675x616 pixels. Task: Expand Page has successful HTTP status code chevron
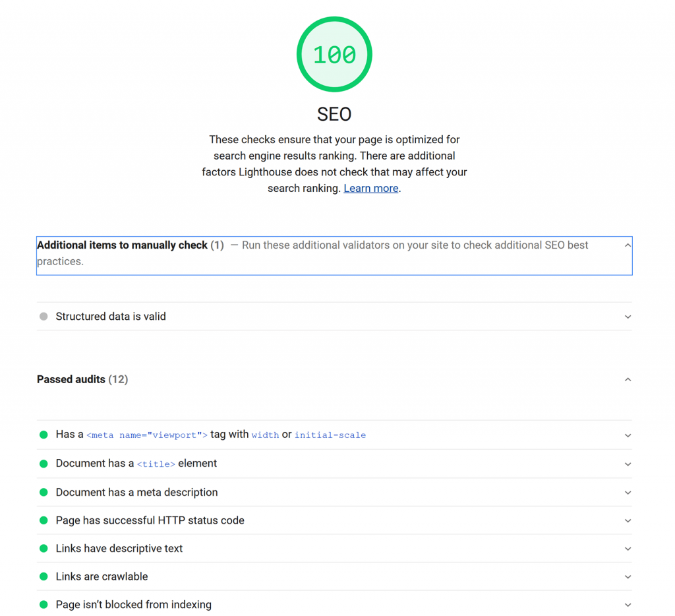click(628, 521)
